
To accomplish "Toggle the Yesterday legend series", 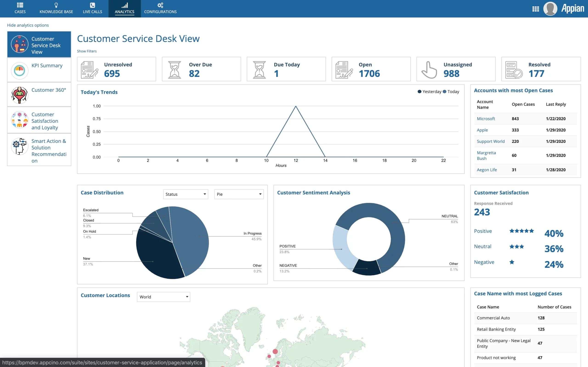I will [429, 92].
